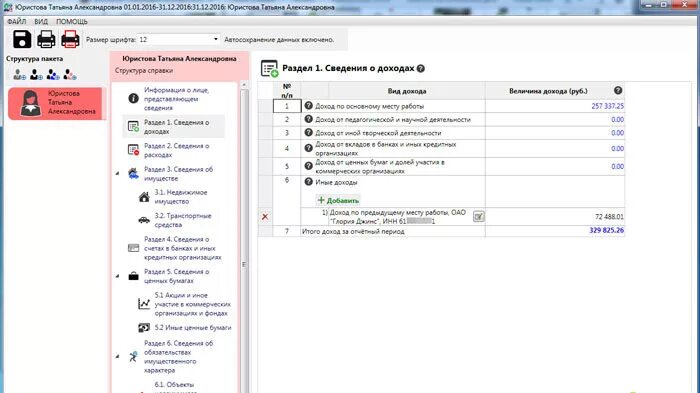700x393 pixels.
Task: Click the house icon beside 3.1. Недвижимое имущество
Action: click(144, 197)
